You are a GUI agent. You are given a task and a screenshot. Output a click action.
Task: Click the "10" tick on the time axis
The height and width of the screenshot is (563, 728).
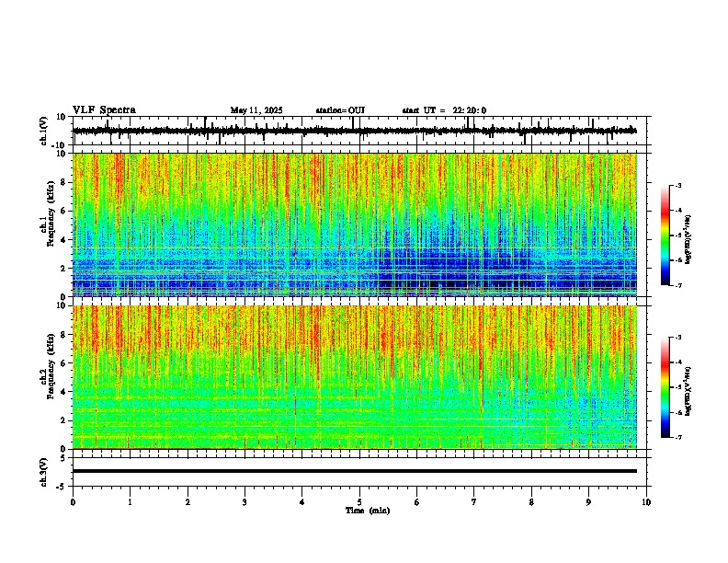coord(646,502)
